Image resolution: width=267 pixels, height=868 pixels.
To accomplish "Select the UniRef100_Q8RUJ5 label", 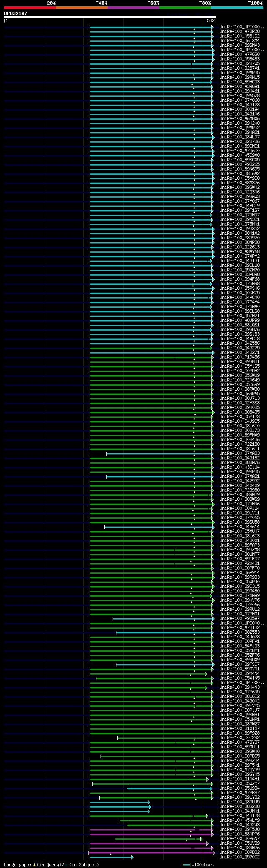I will pyautogui.click(x=239, y=802).
